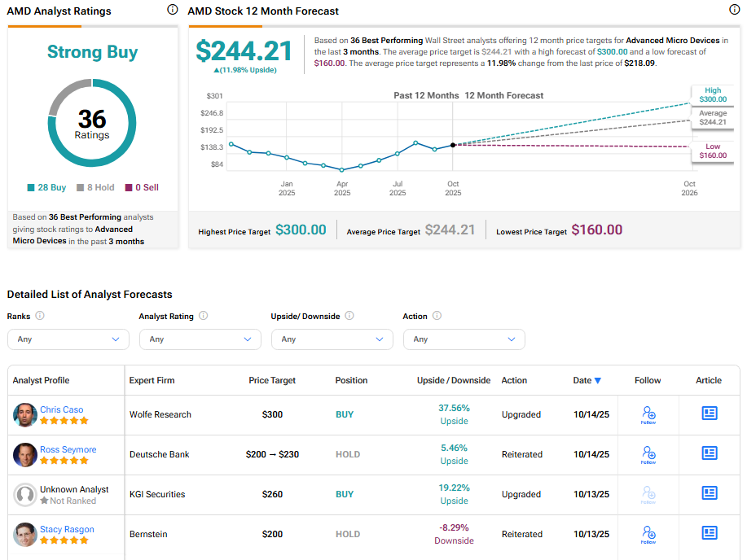This screenshot has height=560, width=747.
Task: Open Stacy Rasgon analyst profile link
Action: pyautogui.click(x=67, y=529)
